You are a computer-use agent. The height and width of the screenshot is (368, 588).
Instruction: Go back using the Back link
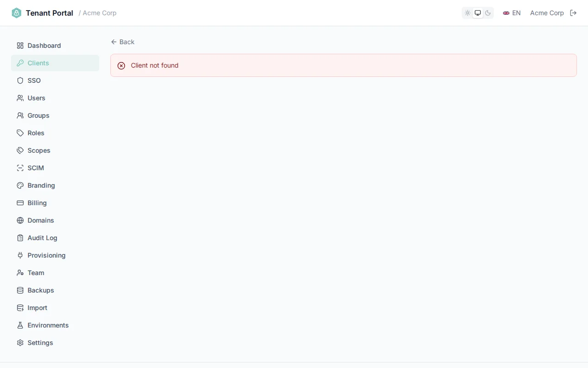[x=123, y=42]
